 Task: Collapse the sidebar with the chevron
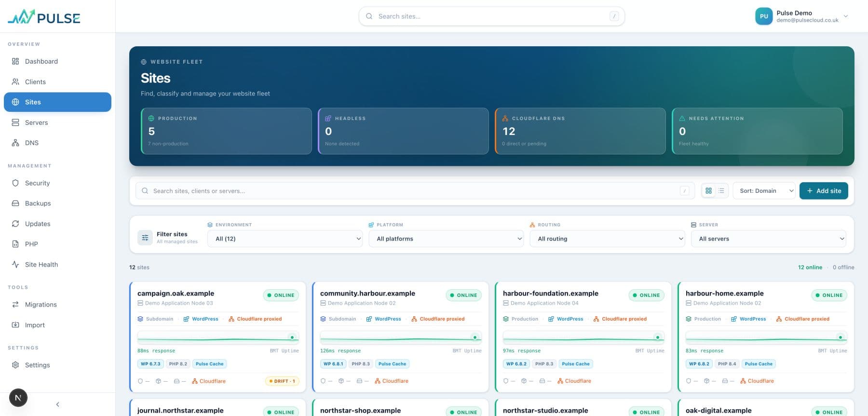pos(57,404)
